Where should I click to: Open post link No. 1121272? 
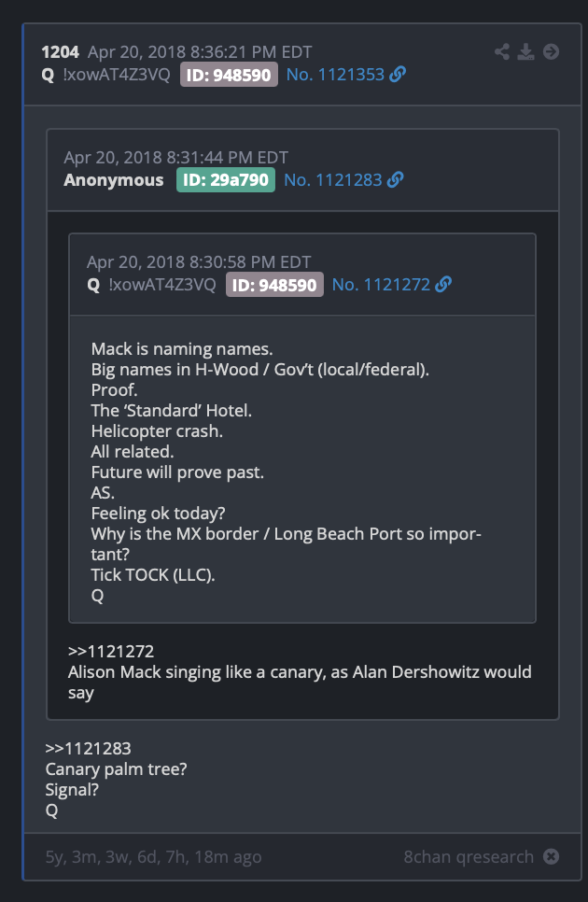(381, 285)
